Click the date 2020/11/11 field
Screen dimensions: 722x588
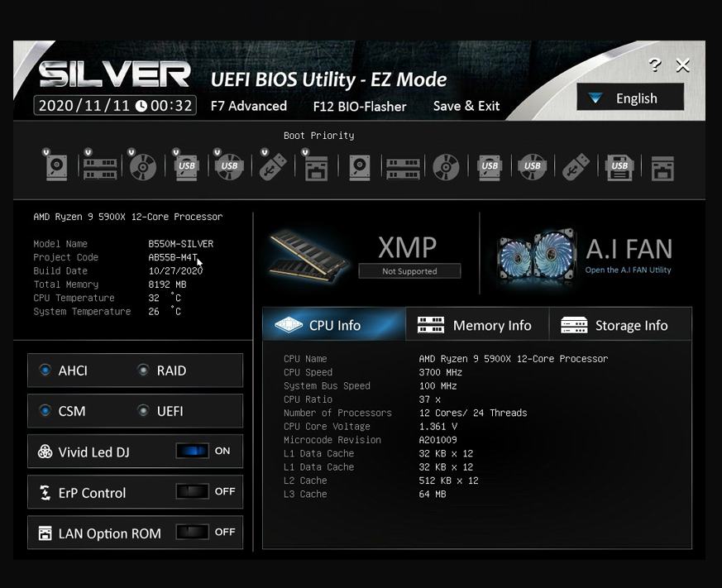[84, 106]
